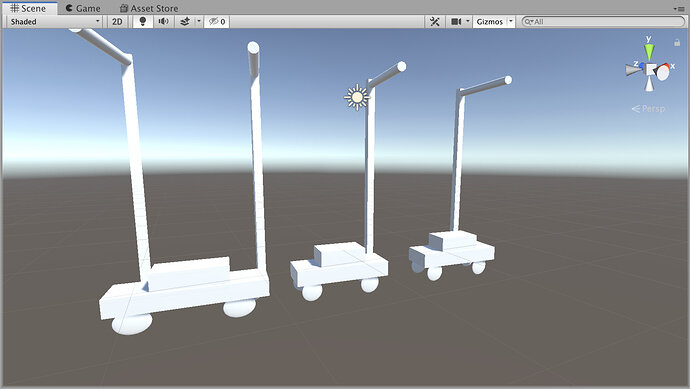Viewport: 690px width, 389px height.
Task: Toggle the scene view rotation lock
Action: [677, 42]
